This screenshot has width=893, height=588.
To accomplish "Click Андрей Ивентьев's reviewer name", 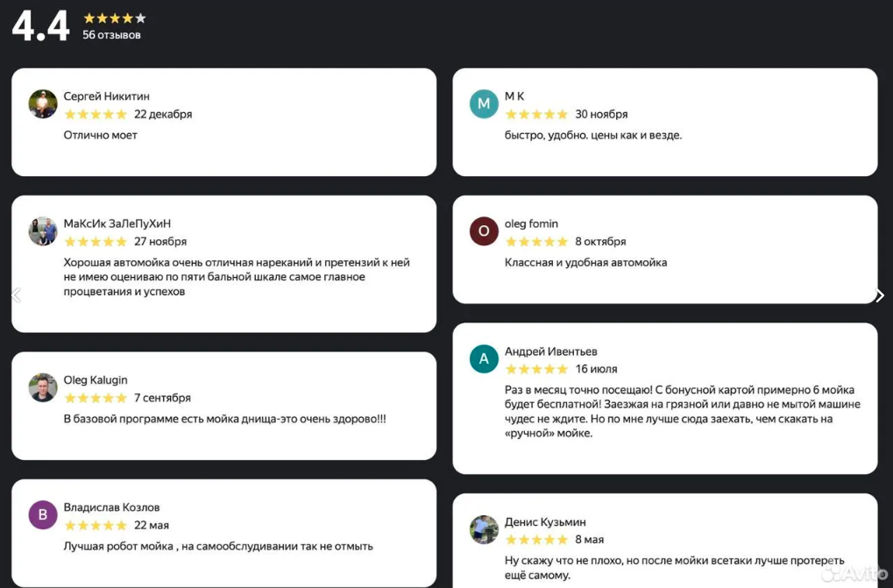I will (x=550, y=351).
